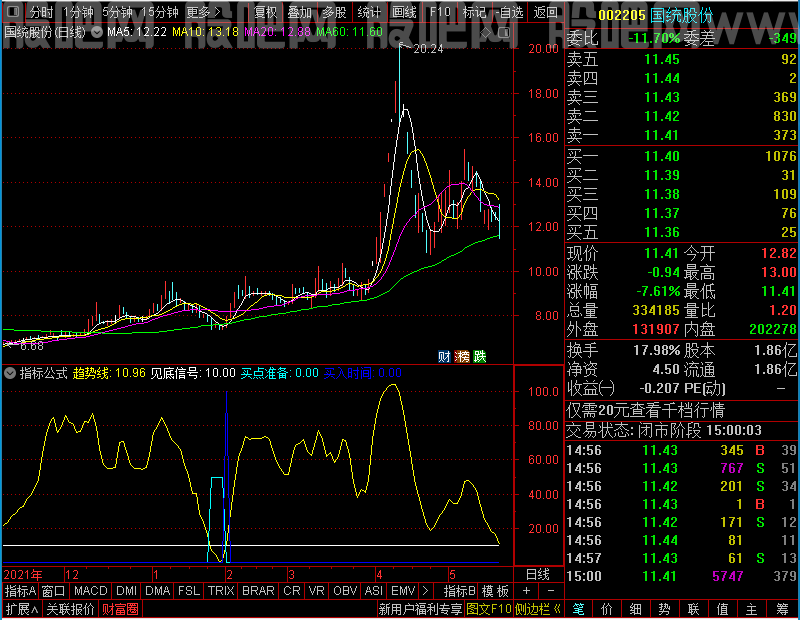Screen dimensions: 800x620
Task: Select the FSL indicator tab
Action: (x=189, y=591)
